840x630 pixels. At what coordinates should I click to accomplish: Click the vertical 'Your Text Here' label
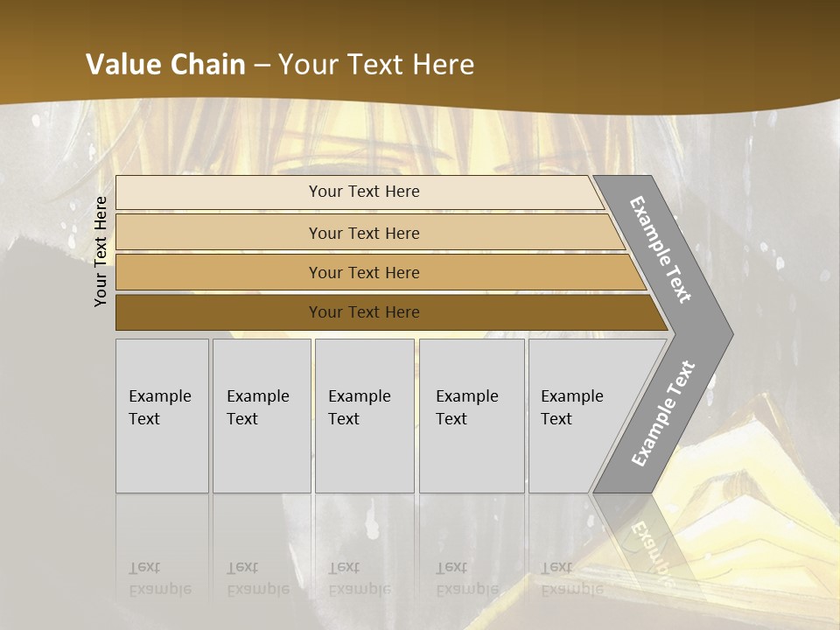(x=101, y=252)
